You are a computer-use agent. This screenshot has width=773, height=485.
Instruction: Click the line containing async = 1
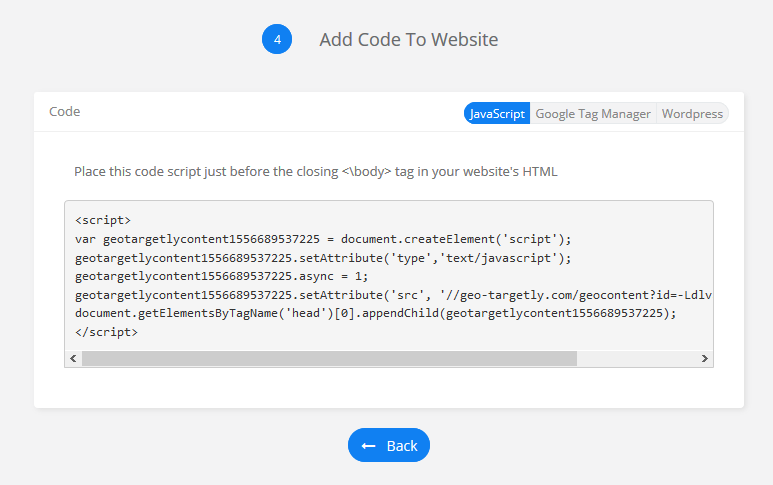(222, 276)
